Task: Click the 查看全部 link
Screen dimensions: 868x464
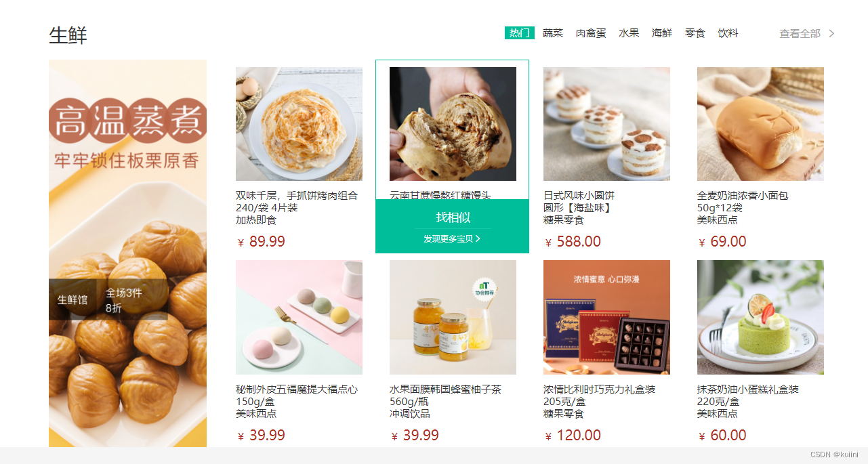Action: [x=800, y=33]
